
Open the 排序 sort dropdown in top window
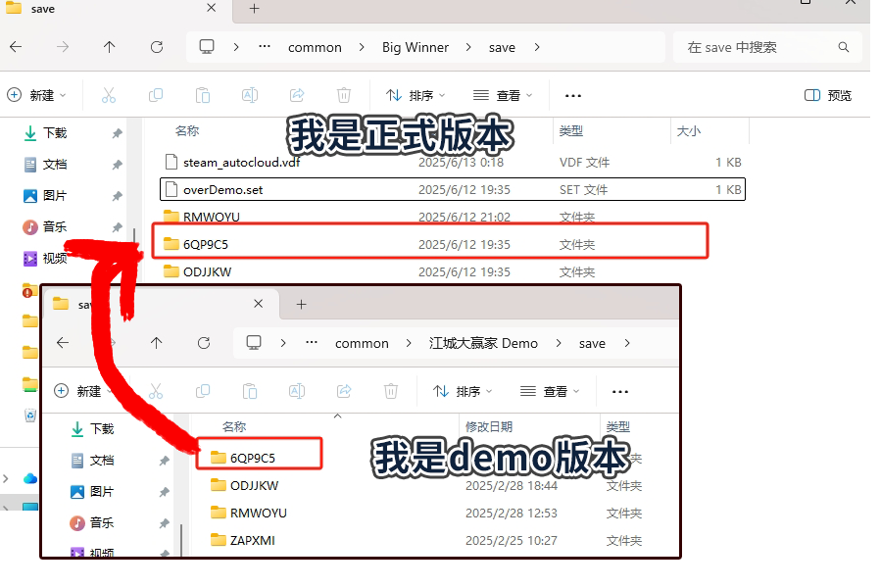pyautogui.click(x=416, y=95)
